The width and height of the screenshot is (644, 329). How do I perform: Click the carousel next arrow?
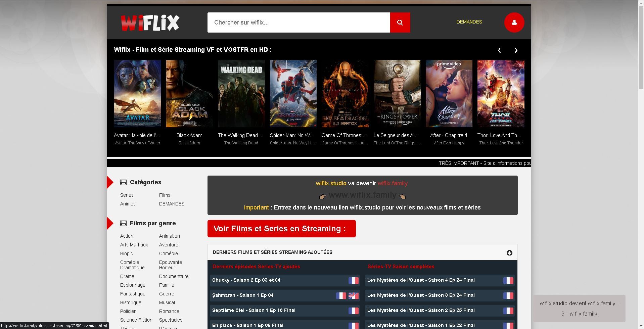pyautogui.click(x=516, y=50)
